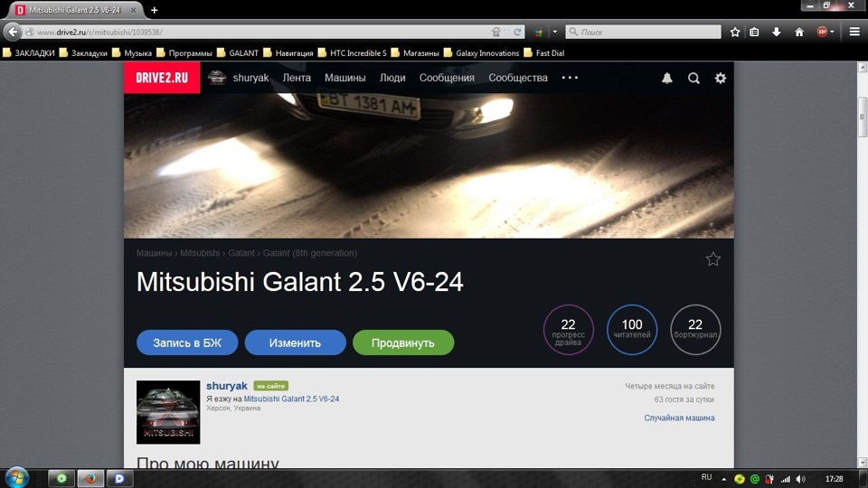This screenshot has height=488, width=868.
Task: Close the Mitsubishi Galant tab
Action: 134,10
